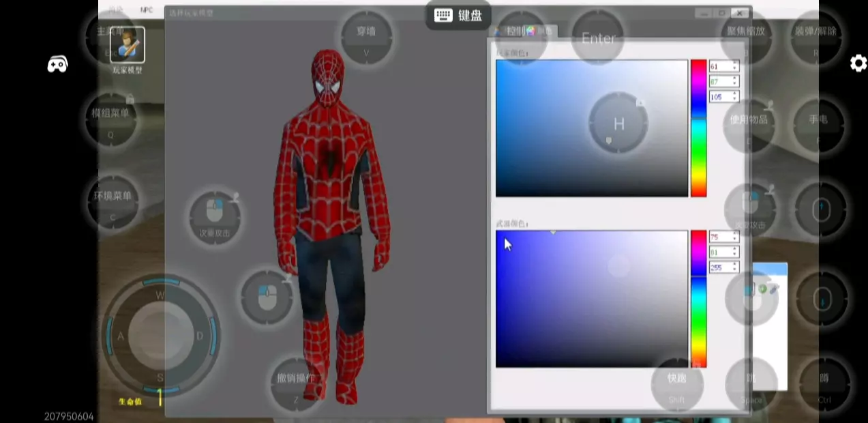Tap the Enter overlay key
868x423 pixels.
point(597,38)
